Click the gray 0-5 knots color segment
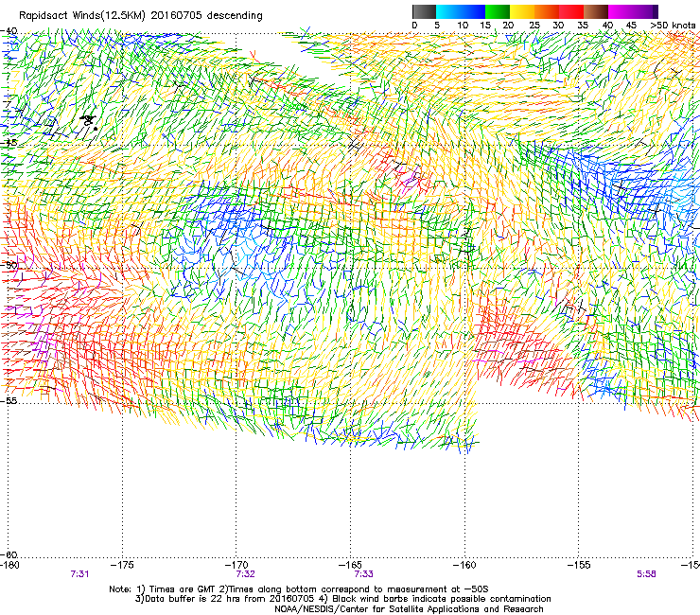The width and height of the screenshot is (700, 615). 424,11
